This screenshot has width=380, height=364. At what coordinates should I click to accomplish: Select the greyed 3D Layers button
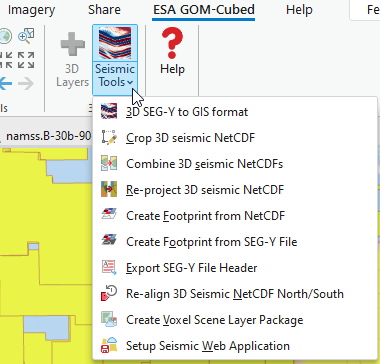[72, 59]
